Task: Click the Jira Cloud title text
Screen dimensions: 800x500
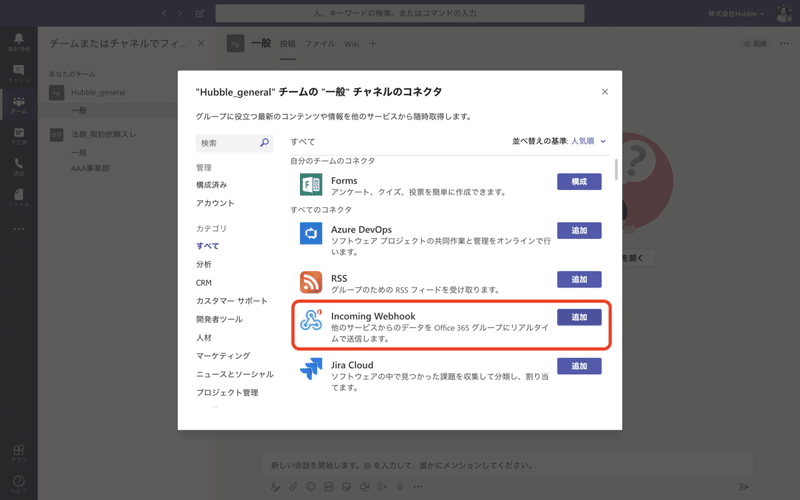Action: point(352,365)
